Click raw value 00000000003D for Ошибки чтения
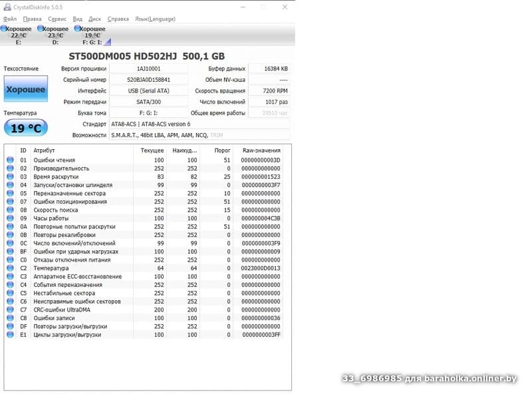 pyautogui.click(x=261, y=160)
